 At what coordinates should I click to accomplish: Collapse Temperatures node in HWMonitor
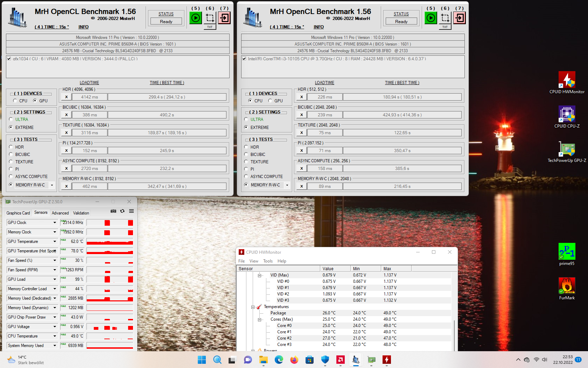tap(253, 307)
